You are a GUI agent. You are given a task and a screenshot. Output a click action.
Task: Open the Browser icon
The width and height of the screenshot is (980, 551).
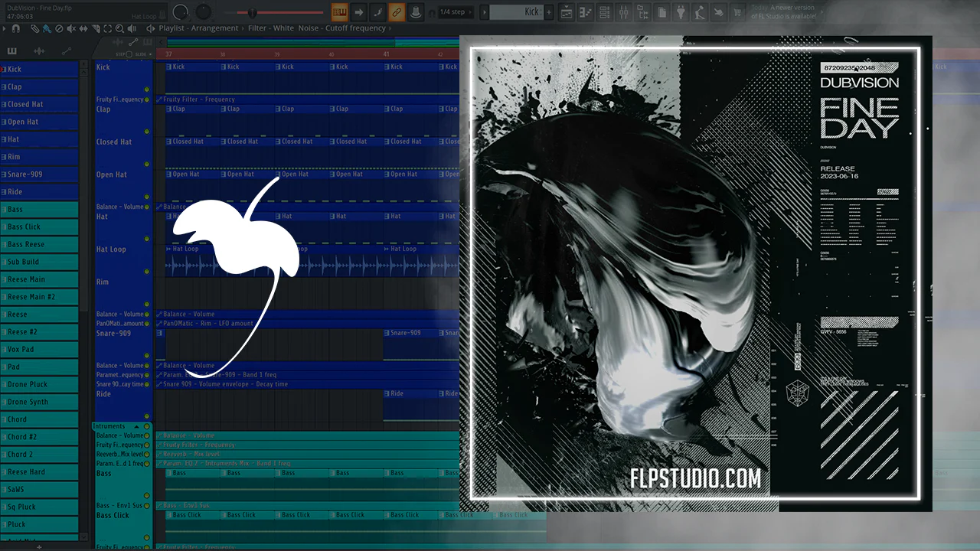(642, 12)
